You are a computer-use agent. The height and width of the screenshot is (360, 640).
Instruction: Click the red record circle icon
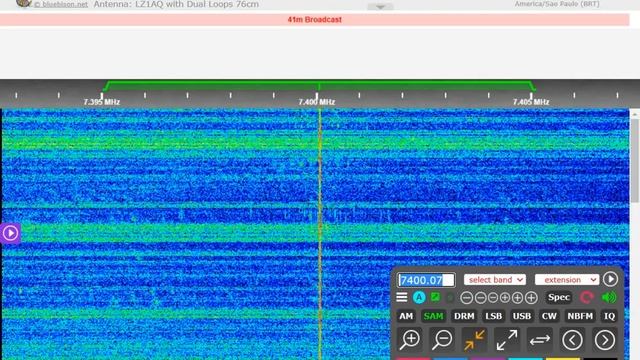pyautogui.click(x=587, y=297)
